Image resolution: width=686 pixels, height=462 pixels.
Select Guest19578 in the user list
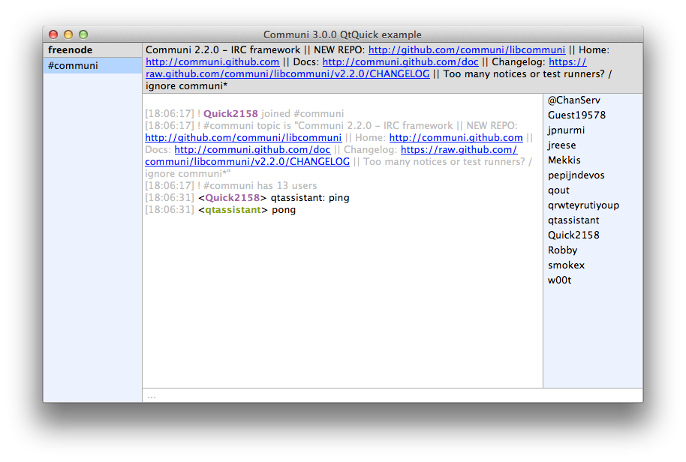click(576, 115)
